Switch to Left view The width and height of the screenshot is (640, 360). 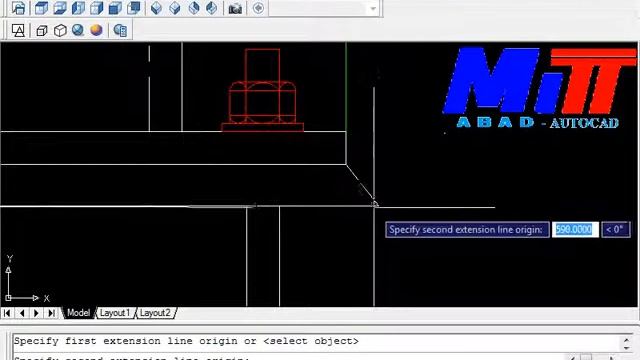pos(78,8)
